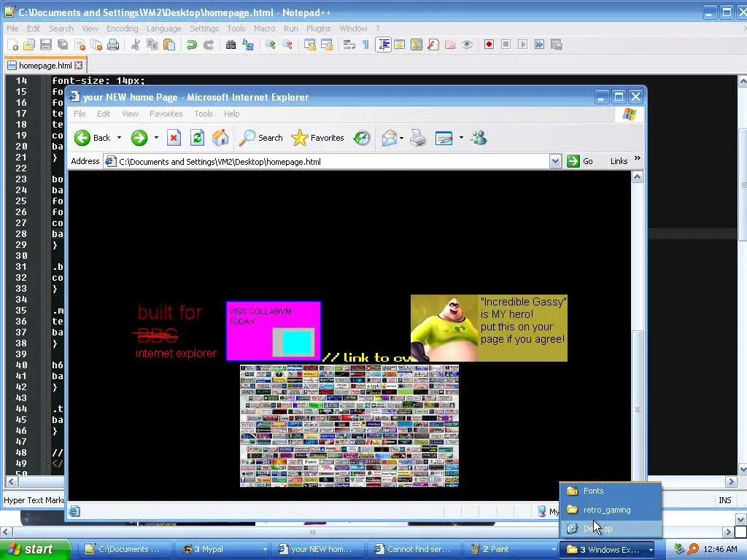Click the Search button in Internet Explorer
This screenshot has height=560, width=747.
point(260,138)
